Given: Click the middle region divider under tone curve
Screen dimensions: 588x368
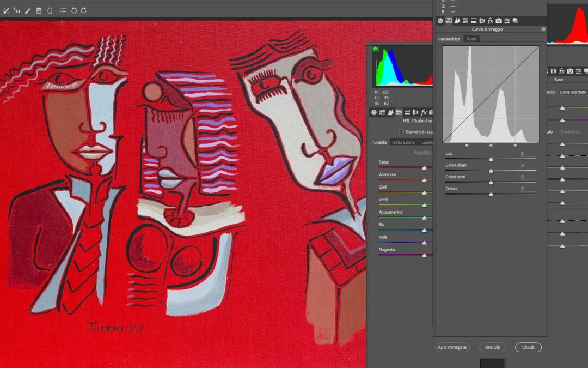Looking at the screenshot, I should pyautogui.click(x=491, y=145).
